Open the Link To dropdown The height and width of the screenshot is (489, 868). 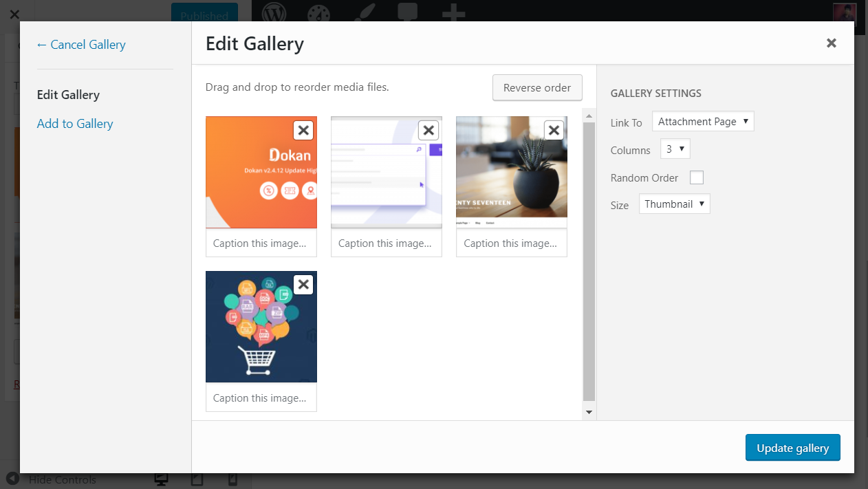coord(703,122)
